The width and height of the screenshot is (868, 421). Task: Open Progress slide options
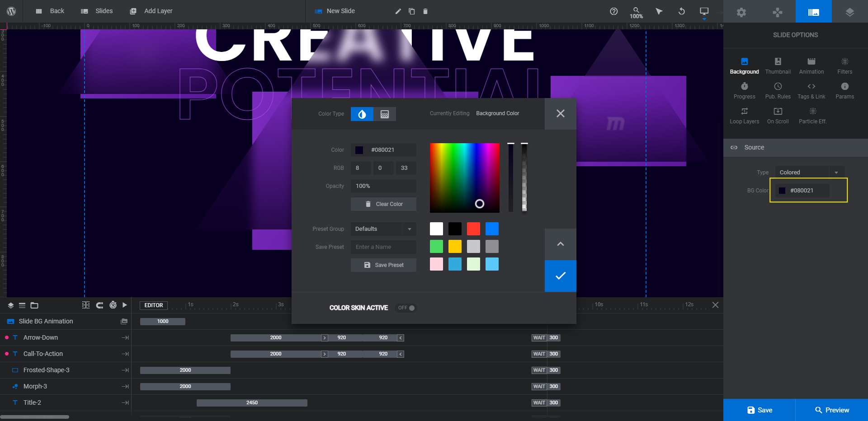click(745, 91)
